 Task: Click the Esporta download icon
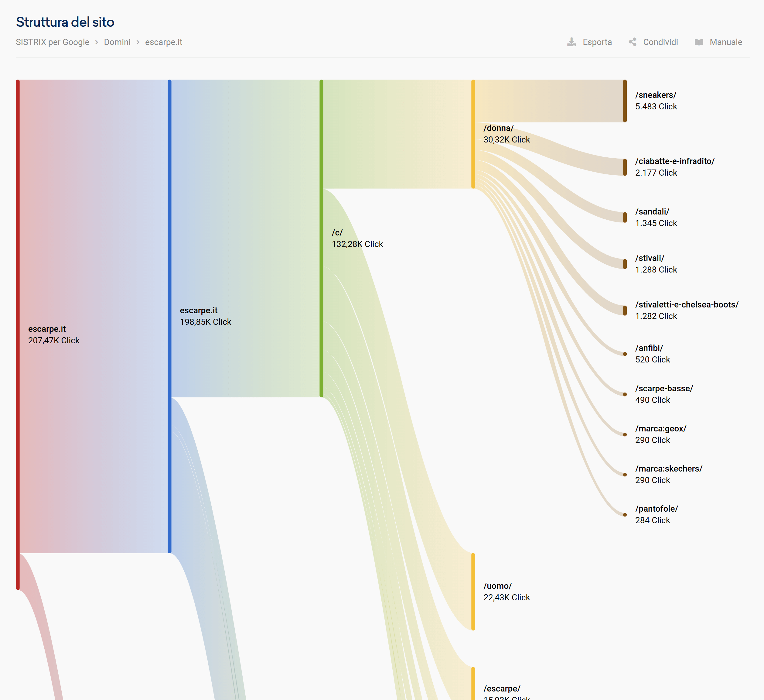(x=571, y=42)
